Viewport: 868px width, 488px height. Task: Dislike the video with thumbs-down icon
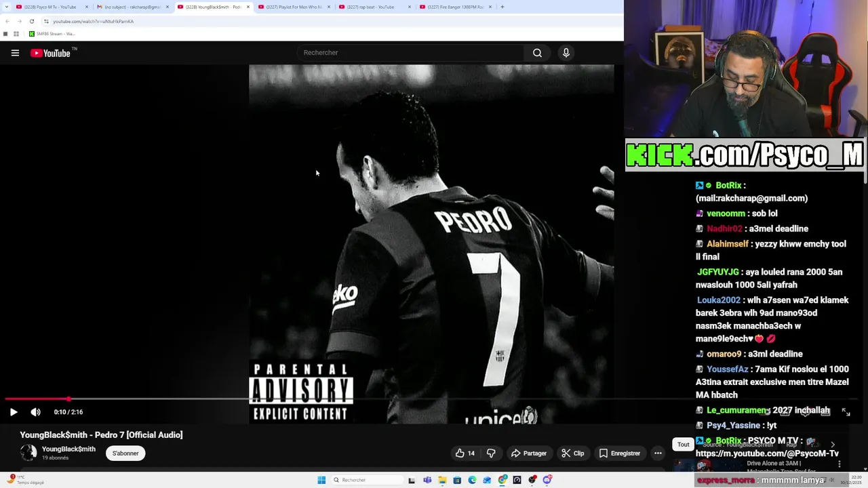click(x=491, y=453)
